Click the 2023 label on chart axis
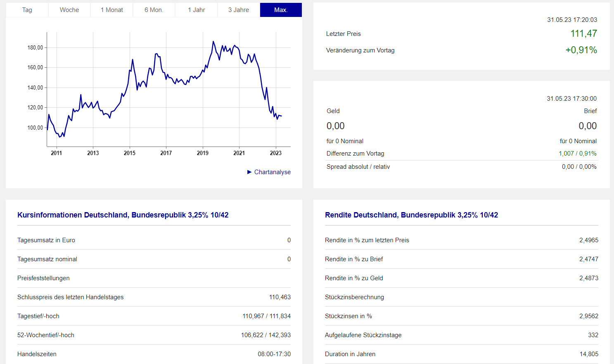614x364 pixels. [275, 153]
